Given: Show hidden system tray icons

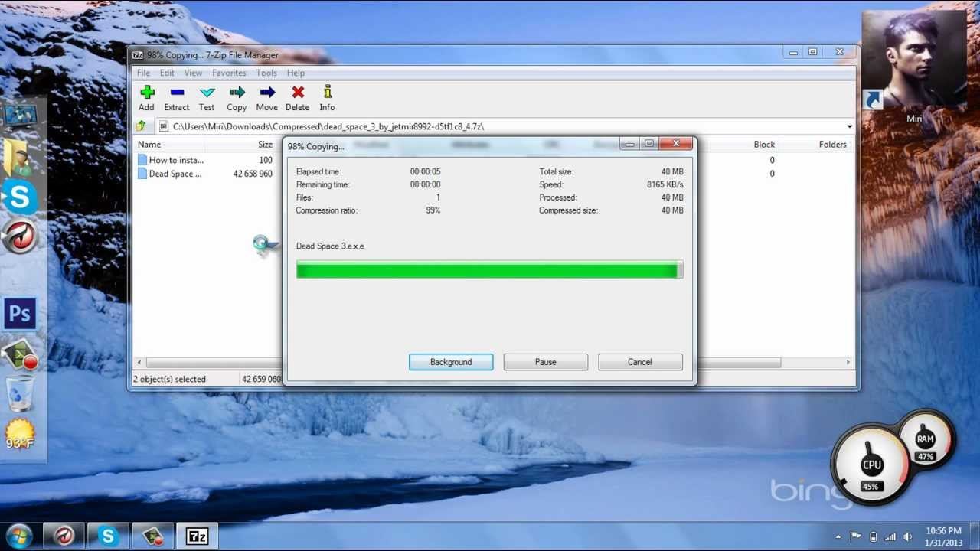Looking at the screenshot, I should click(x=838, y=536).
